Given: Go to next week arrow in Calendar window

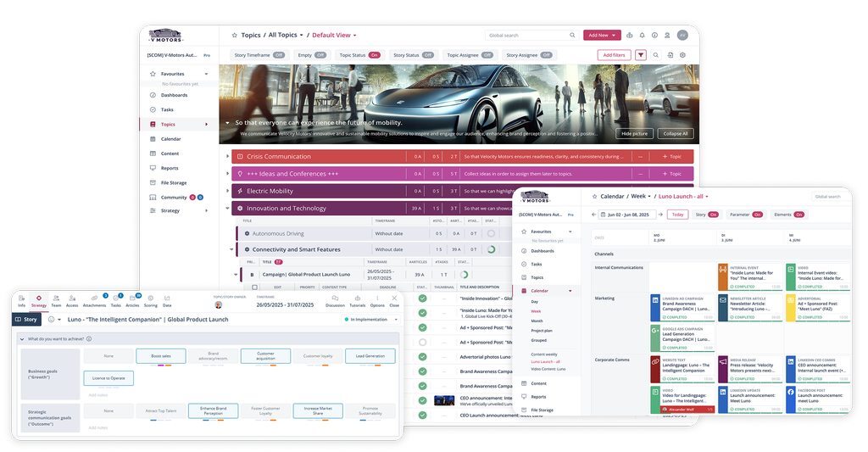Looking at the screenshot, I should (660, 215).
